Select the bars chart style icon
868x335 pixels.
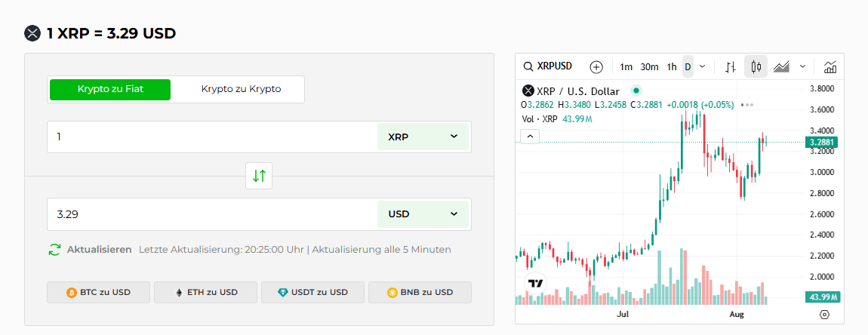click(731, 67)
